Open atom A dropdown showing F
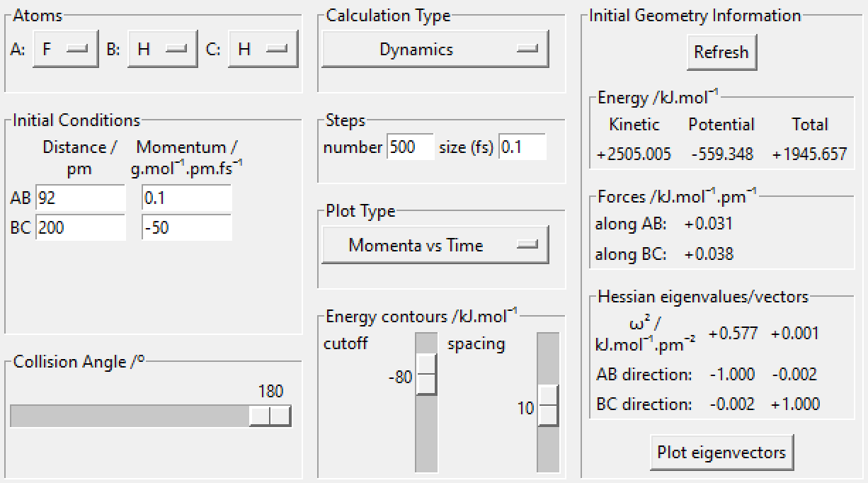The width and height of the screenshot is (868, 483). pos(65,50)
